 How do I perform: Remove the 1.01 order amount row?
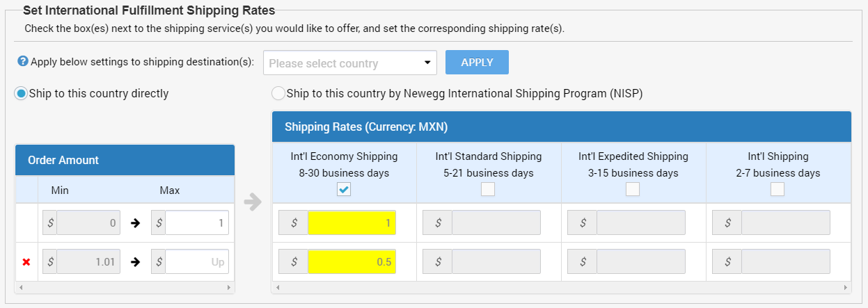(26, 262)
